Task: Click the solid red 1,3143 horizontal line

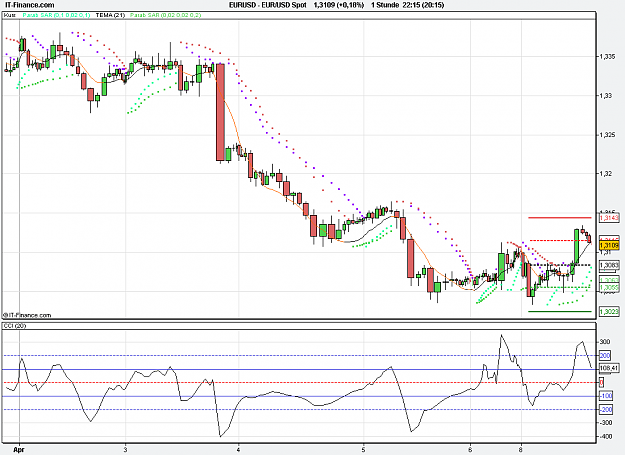Action: coord(560,218)
